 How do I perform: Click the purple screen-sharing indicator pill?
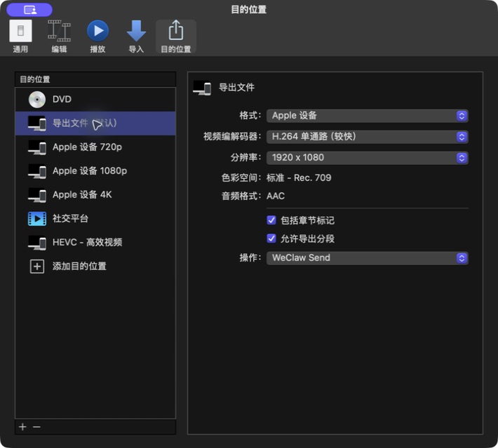point(29,10)
